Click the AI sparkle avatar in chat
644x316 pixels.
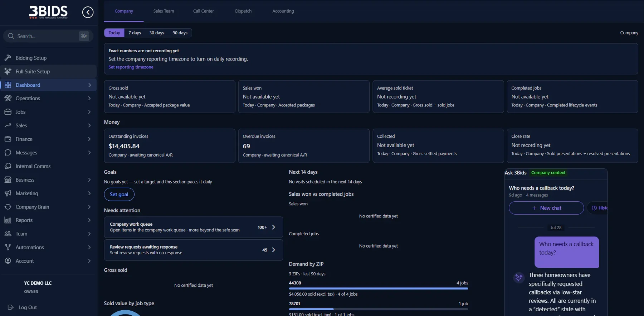click(519, 277)
